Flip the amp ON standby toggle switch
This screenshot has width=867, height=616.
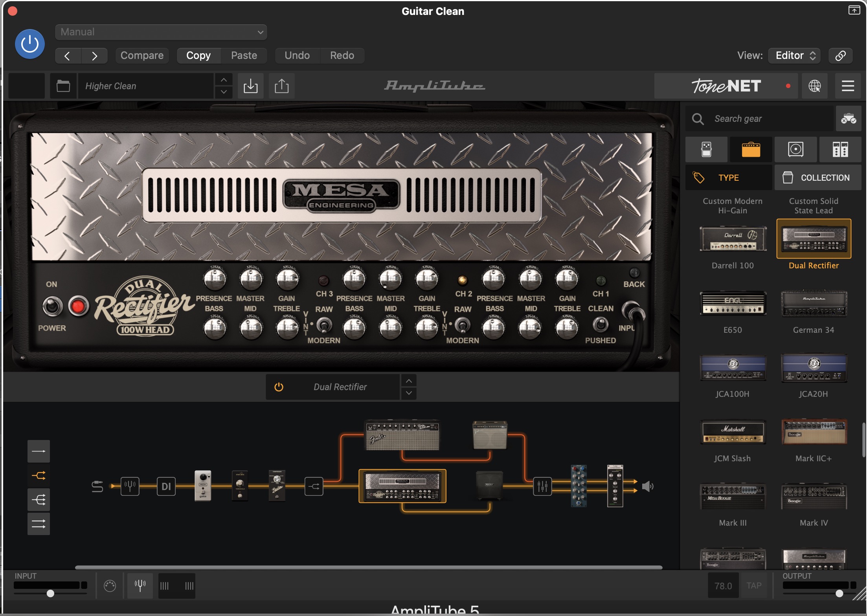(52, 306)
